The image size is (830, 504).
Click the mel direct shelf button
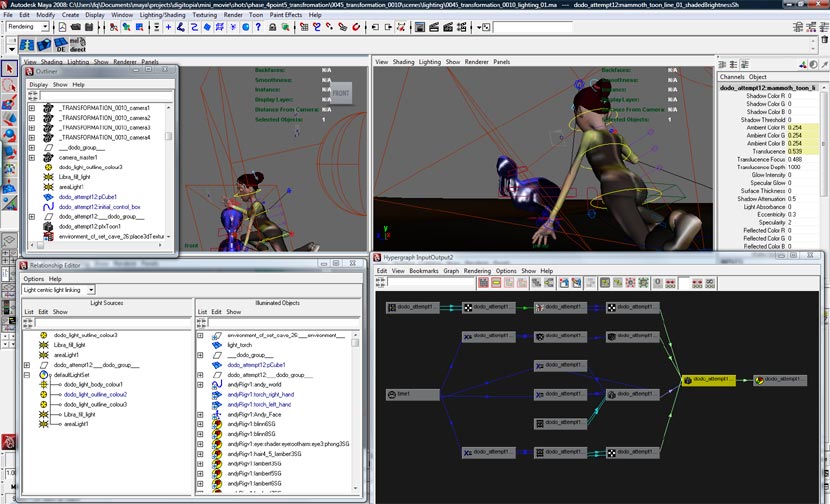tap(78, 45)
